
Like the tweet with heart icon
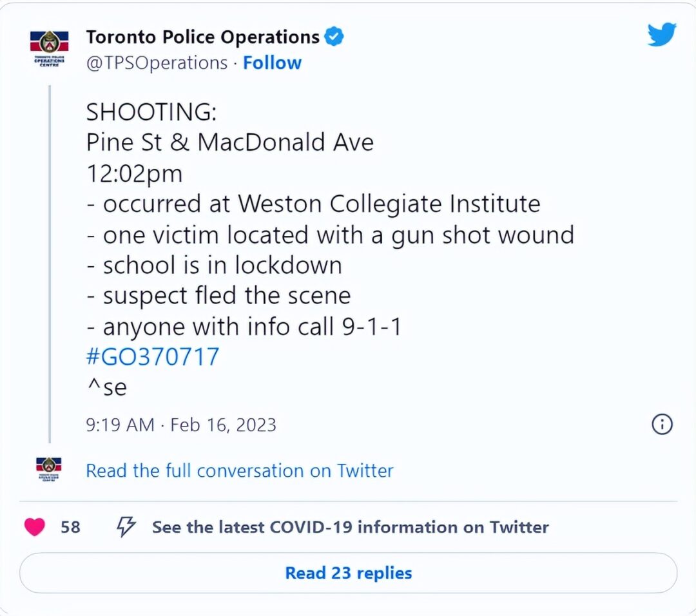click(35, 527)
